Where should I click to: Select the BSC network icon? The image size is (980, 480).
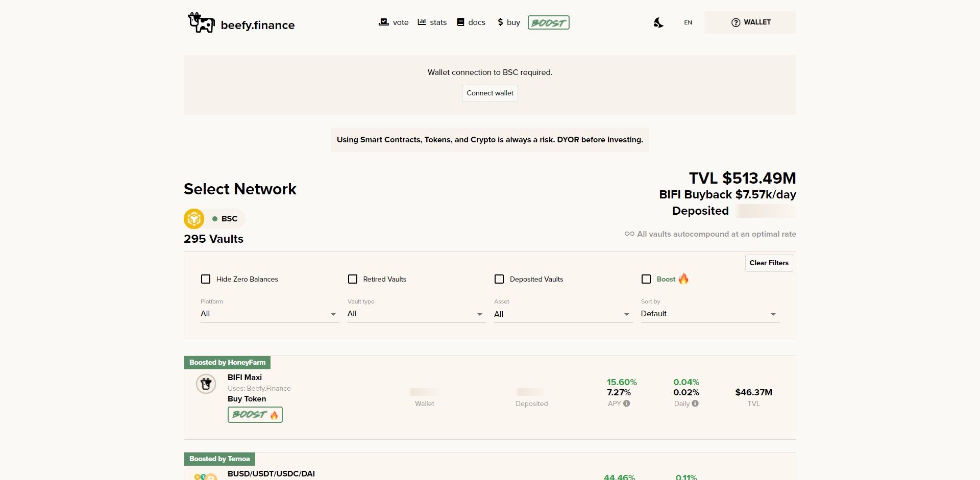[194, 218]
